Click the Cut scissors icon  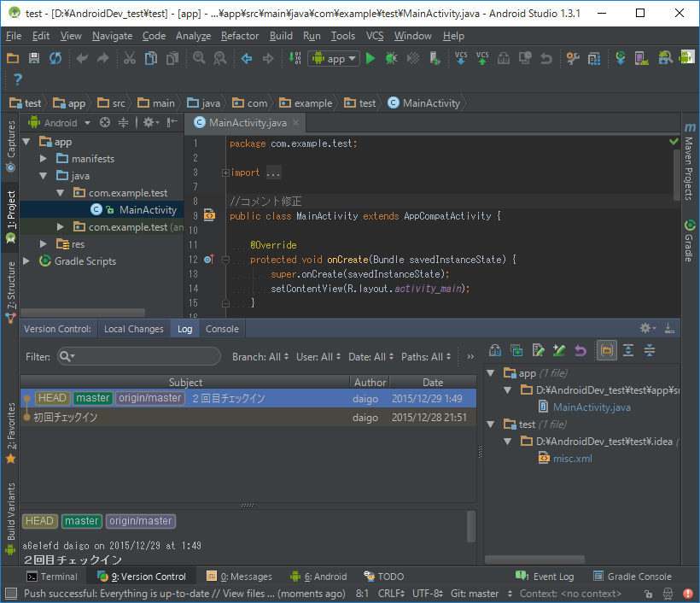tap(130, 59)
